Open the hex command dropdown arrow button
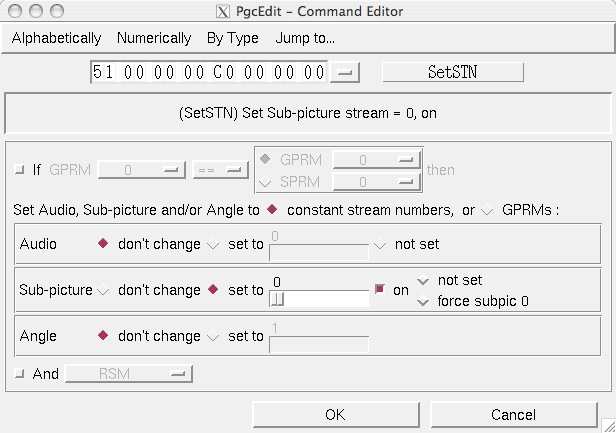Image resolution: width=616 pixels, height=433 pixels. 345,72
